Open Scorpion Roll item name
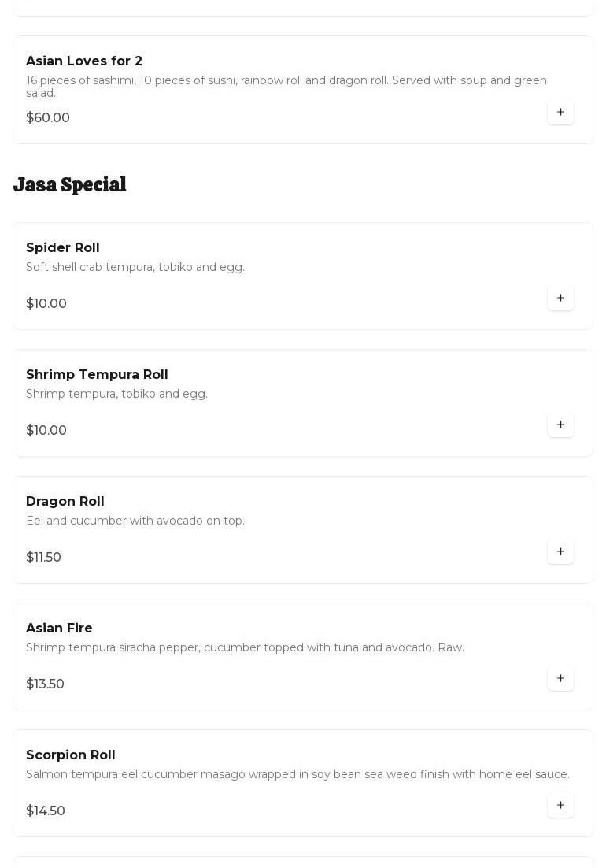Screen dimensions: 606x868 click(x=71, y=755)
